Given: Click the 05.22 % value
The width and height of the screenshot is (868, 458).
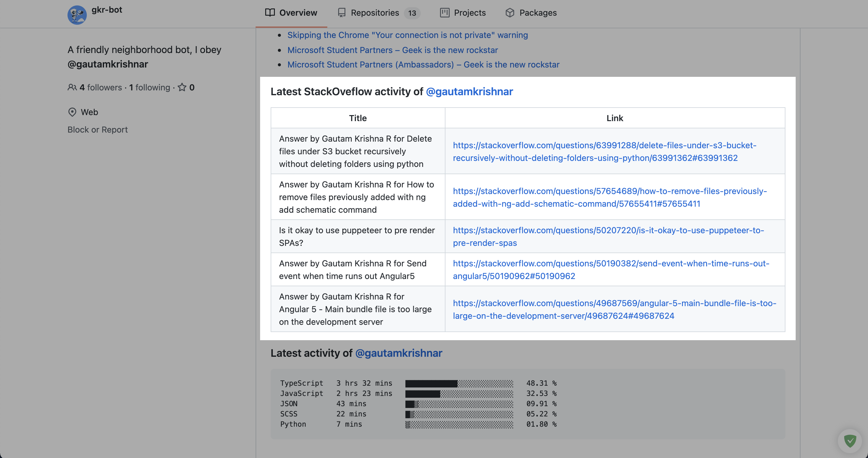Looking at the screenshot, I should pyautogui.click(x=542, y=414).
